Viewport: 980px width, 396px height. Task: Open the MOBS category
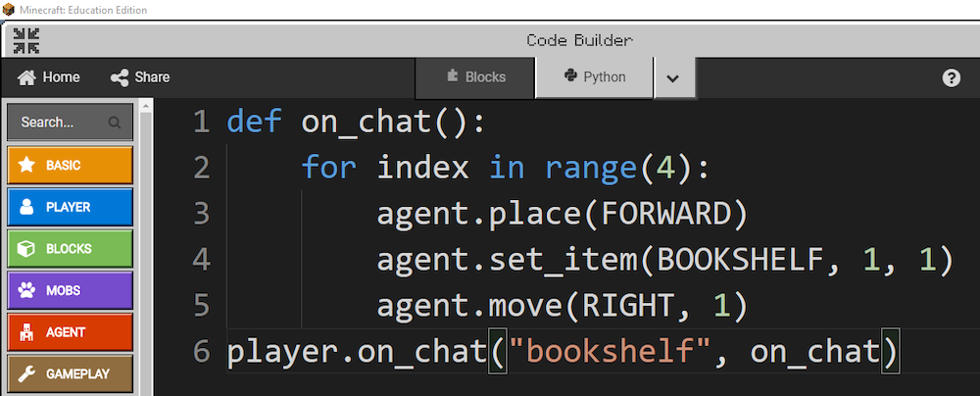(70, 291)
